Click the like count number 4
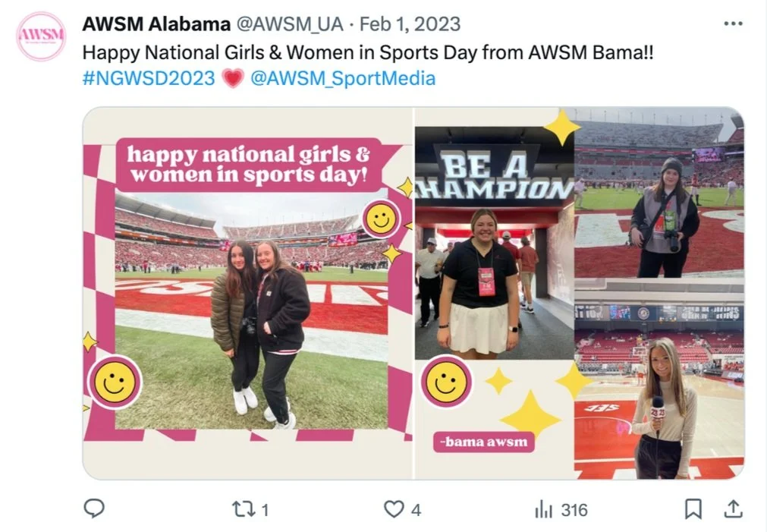The image size is (767, 532). click(x=416, y=511)
